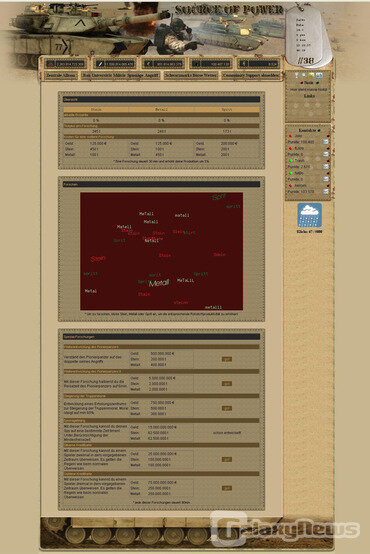Click the Stein column header in overview table
The height and width of the screenshot is (554, 370).
click(x=96, y=110)
